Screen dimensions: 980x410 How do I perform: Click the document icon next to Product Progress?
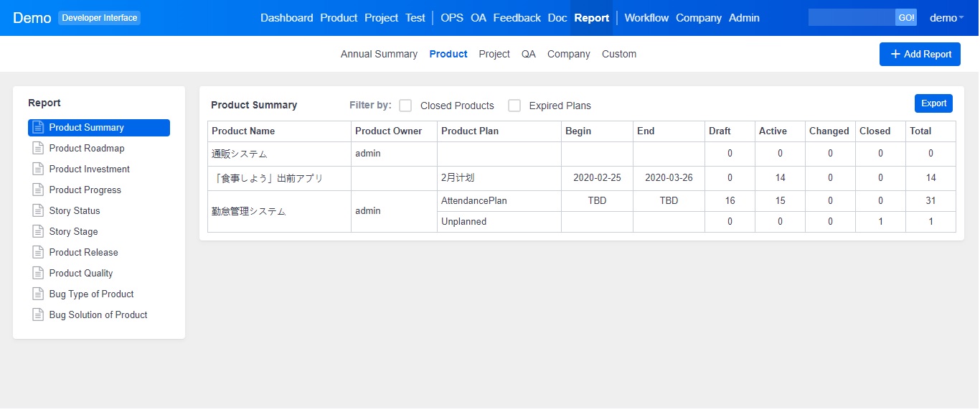point(38,190)
